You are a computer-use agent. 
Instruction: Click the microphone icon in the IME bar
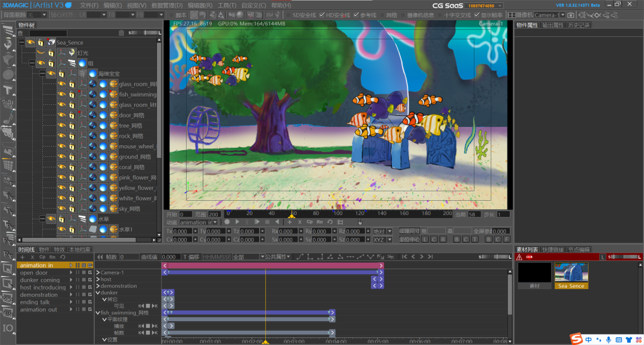coord(608,340)
